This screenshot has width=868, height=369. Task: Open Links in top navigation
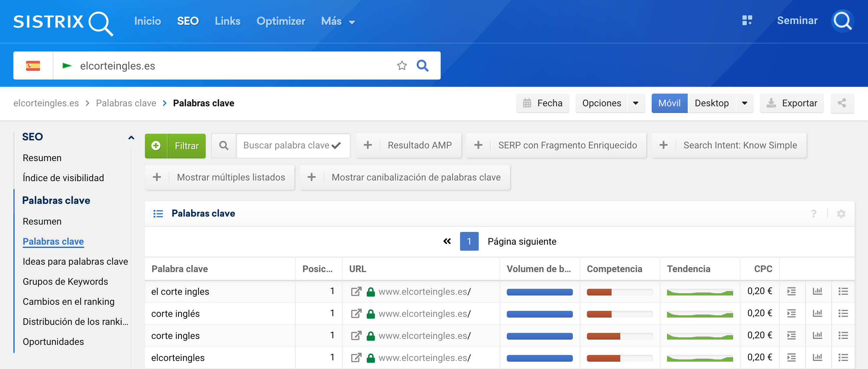coord(227,21)
